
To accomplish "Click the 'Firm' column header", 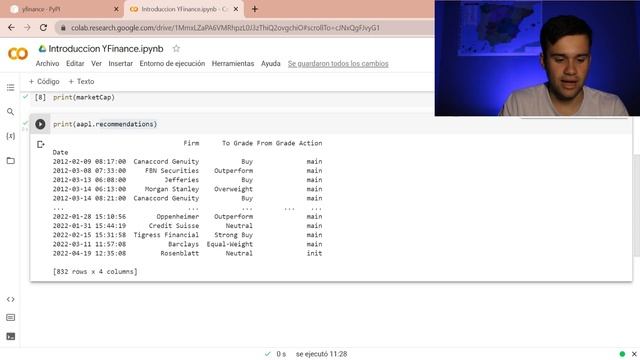I will (x=191, y=143).
